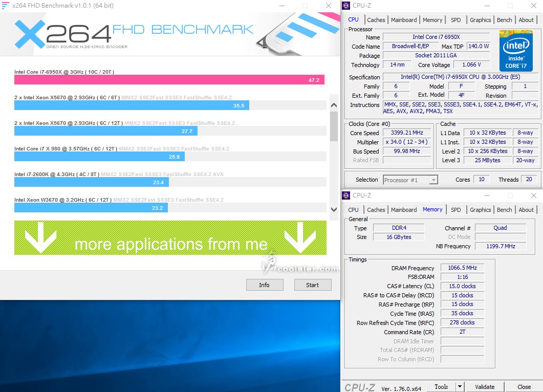
Task: Minimize the upper CPU-Z window
Action: 487,6
